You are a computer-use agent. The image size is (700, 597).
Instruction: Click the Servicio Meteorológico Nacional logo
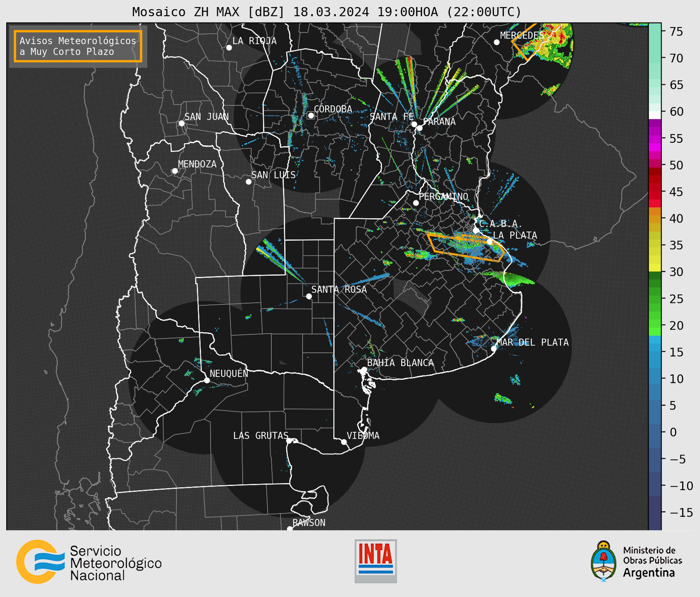click(89, 562)
